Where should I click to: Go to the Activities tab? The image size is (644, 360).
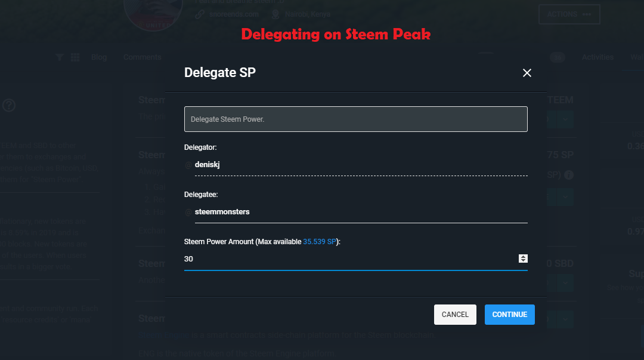(x=597, y=57)
